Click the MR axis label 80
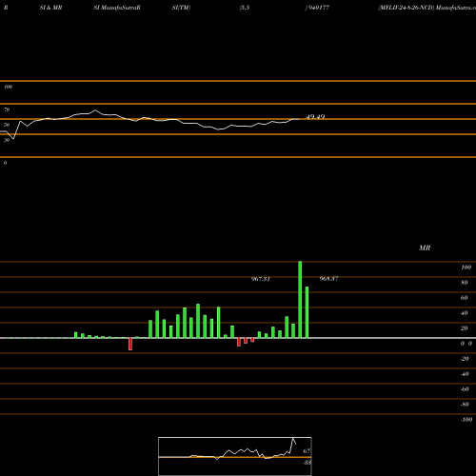Image resolution: width=476 pixels, height=476 pixels. click(x=465, y=283)
